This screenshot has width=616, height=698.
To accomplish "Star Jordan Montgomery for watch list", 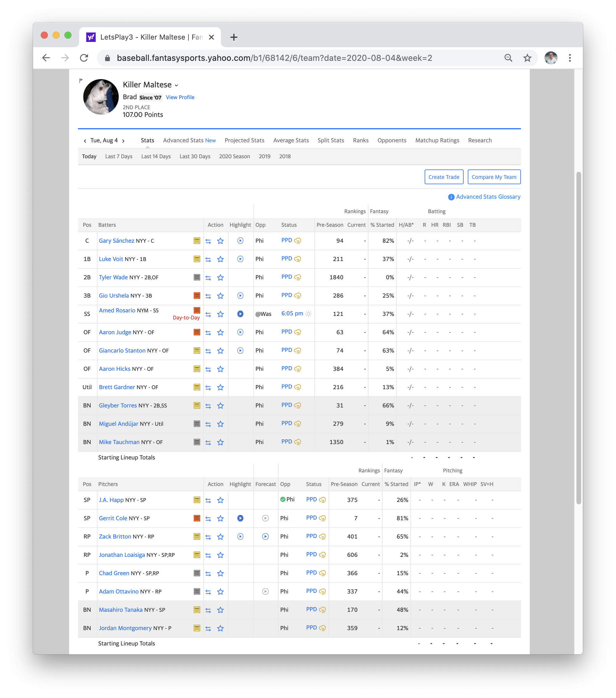I will [221, 628].
